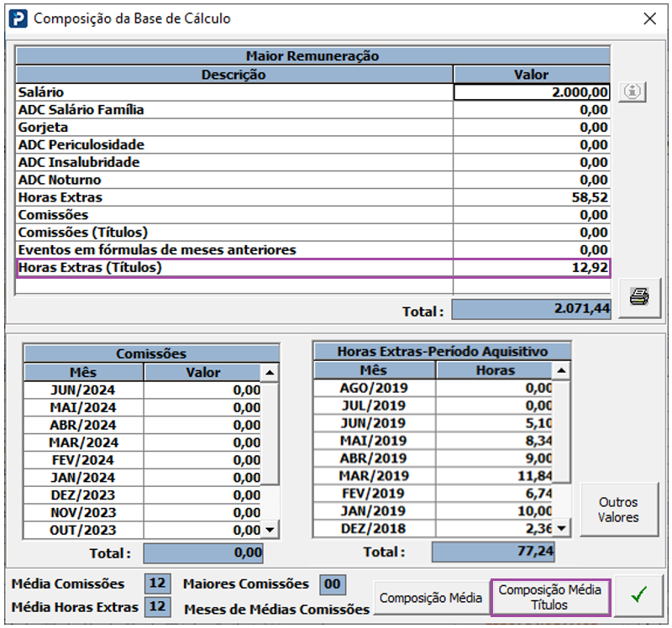Select FEV/2024 row in Comissões
This screenshot has height=628, width=672.
click(x=142, y=460)
